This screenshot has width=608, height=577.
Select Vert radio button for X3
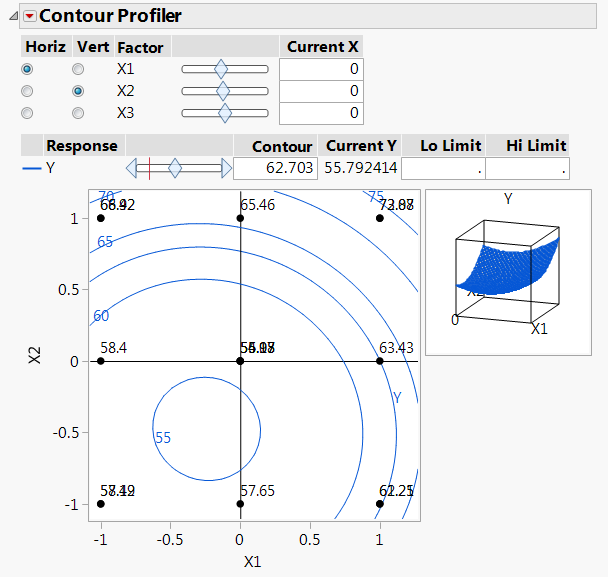pos(78,113)
